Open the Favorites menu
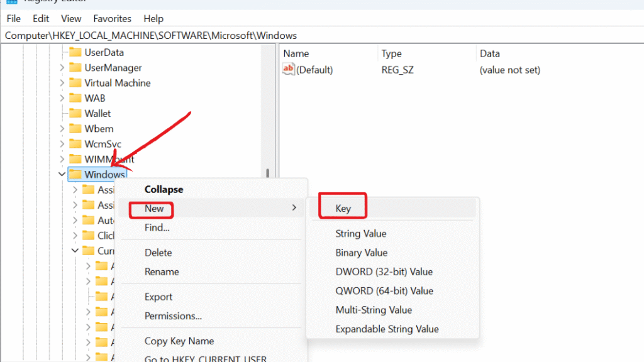 [112, 18]
